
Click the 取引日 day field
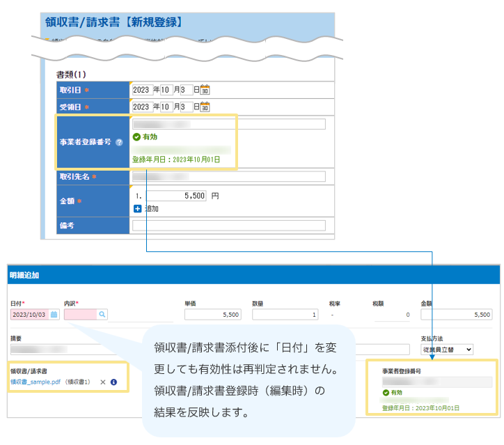click(186, 90)
